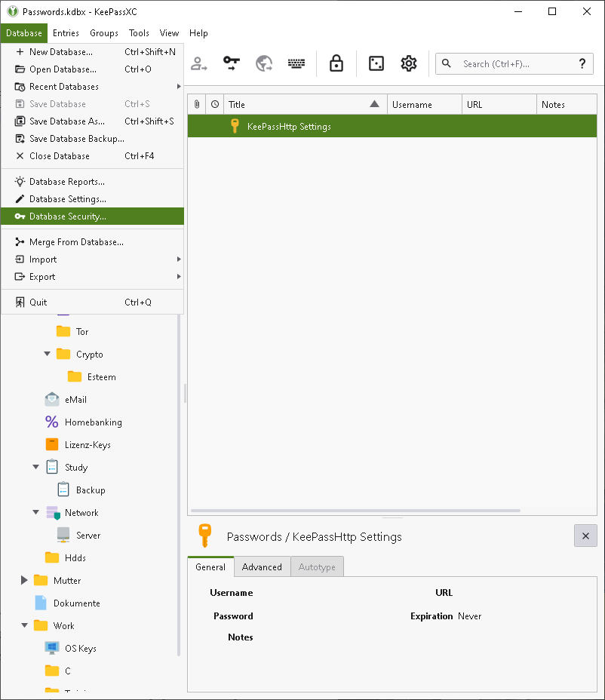Screen dimensions: 605x700
Task: Click the eMail envelope group icon
Action: [x=52, y=399]
